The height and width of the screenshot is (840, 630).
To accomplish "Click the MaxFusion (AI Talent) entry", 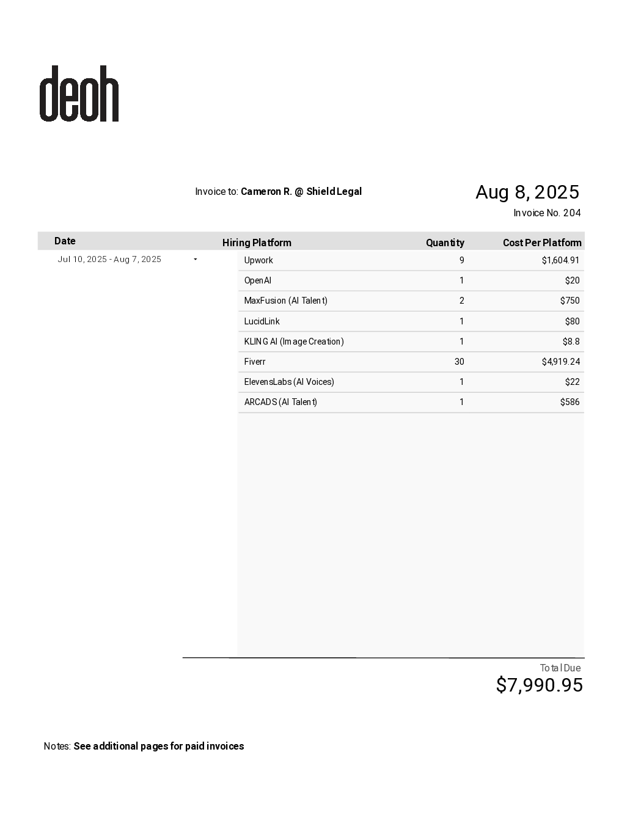I will [x=285, y=301].
